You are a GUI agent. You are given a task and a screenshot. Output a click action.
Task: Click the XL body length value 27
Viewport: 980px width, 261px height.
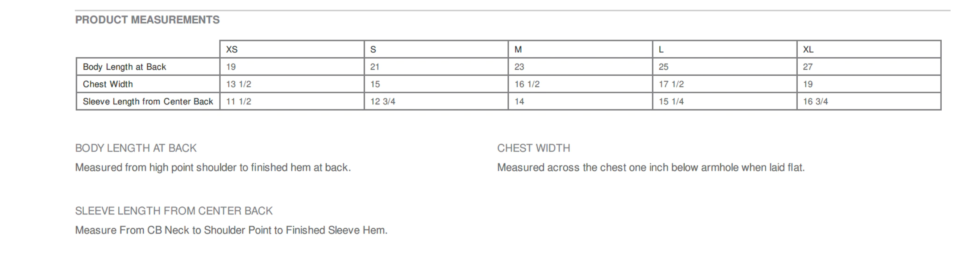[x=808, y=67]
